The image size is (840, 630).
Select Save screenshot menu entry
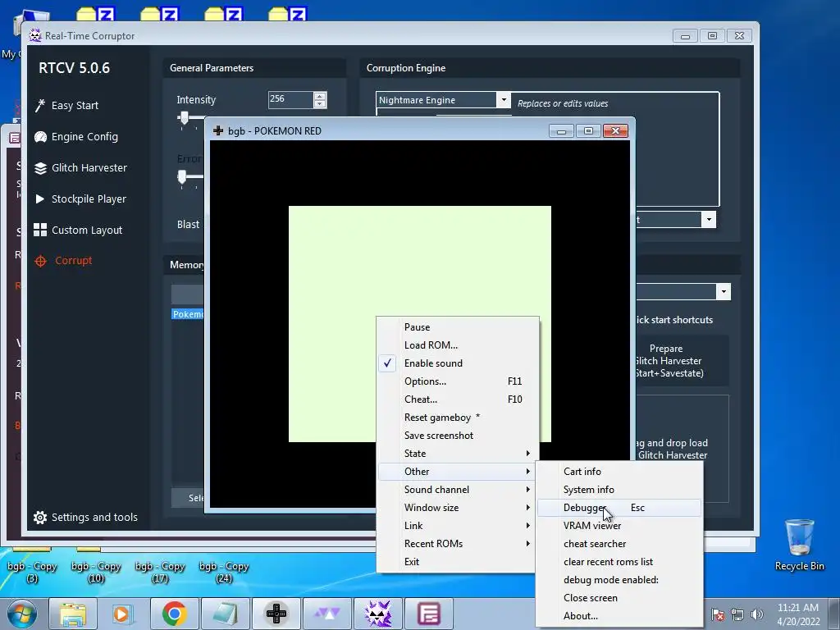point(456,436)
